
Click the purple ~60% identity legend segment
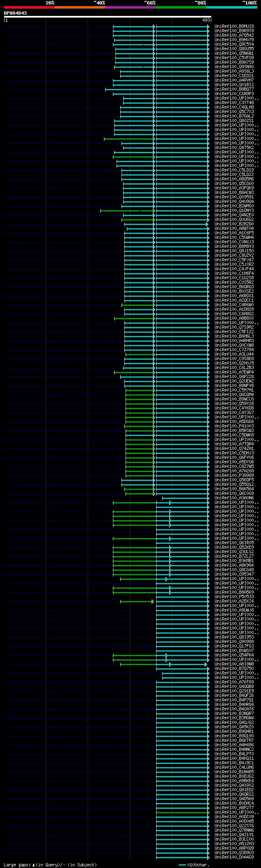coord(130,7)
